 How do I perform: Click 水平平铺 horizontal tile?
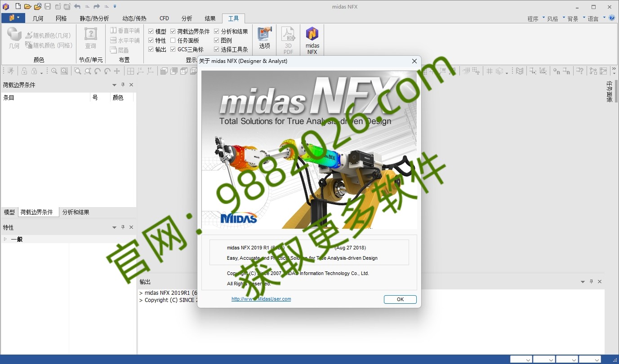125,40
